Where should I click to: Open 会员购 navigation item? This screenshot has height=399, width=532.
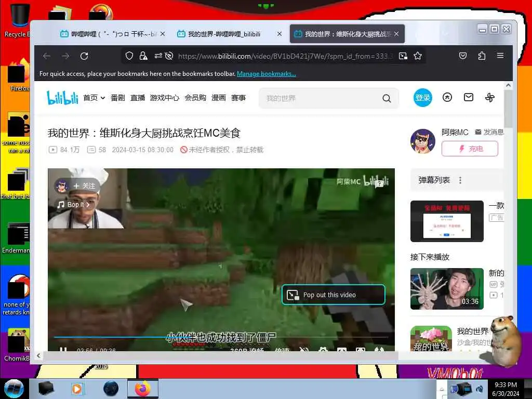[195, 98]
